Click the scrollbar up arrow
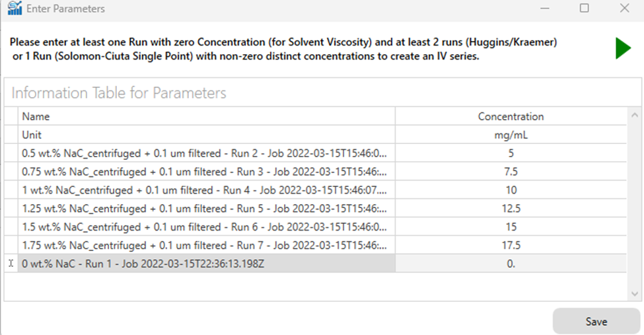644x335 pixels. [x=635, y=116]
